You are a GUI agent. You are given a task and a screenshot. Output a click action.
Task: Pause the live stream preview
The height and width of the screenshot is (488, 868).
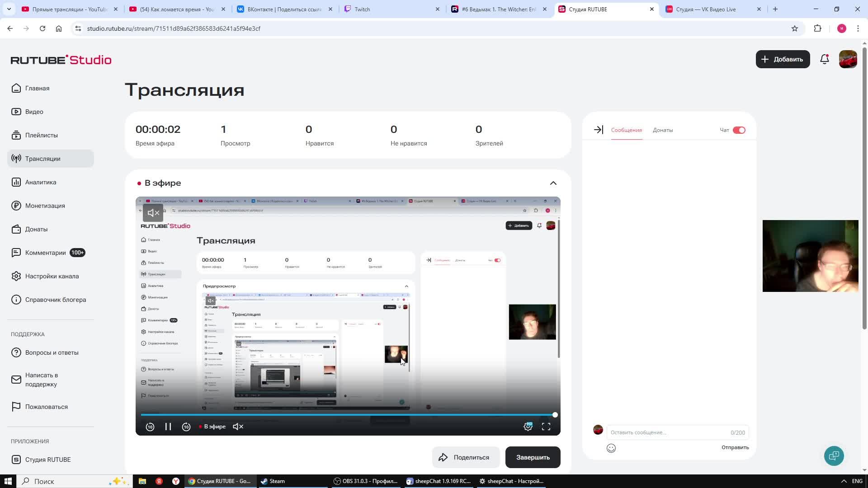click(168, 427)
